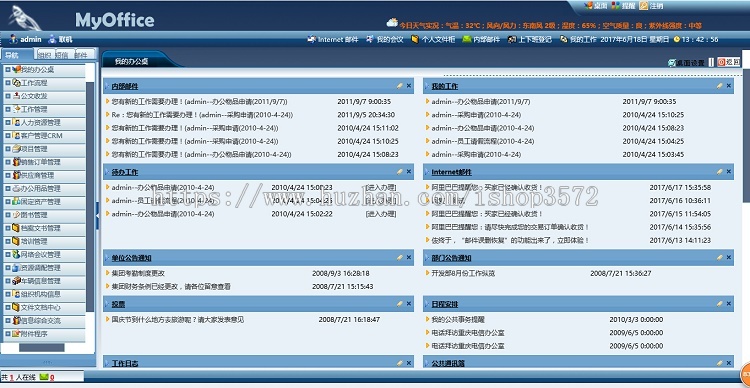Expand the 公文收发 tree node

(x=8, y=96)
